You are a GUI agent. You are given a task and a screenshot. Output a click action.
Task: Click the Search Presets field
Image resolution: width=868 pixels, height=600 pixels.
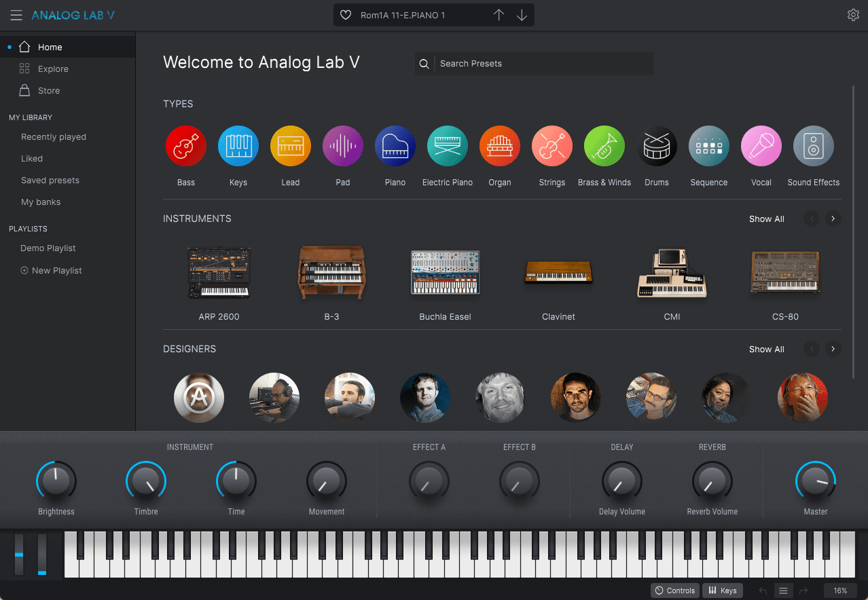point(543,64)
